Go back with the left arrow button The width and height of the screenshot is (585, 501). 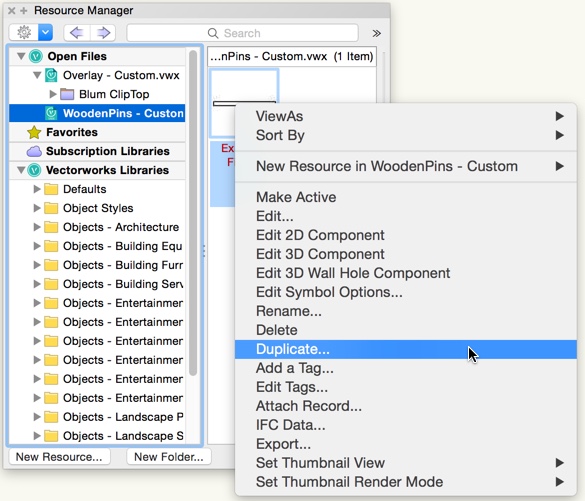click(76, 33)
